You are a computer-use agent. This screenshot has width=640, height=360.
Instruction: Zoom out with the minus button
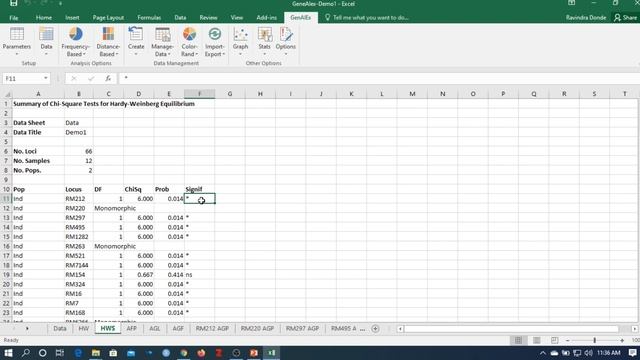tap(568, 340)
